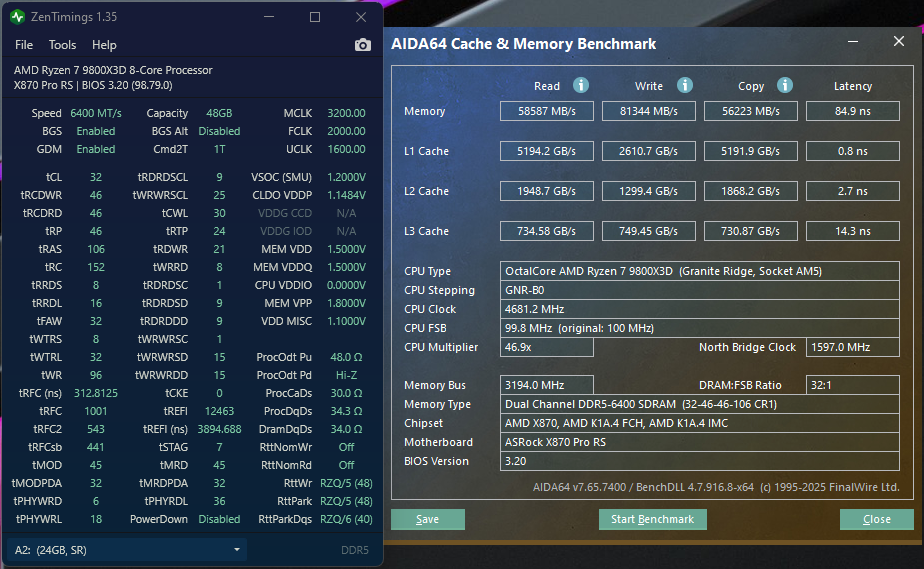Select the Memory Copy value 56223 MB/s
Screen dimensions: 924x569
[751, 111]
